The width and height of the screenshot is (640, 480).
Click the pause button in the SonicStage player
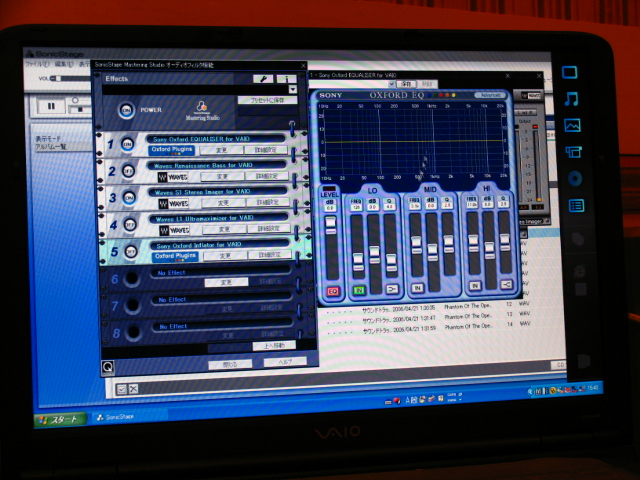click(x=51, y=106)
